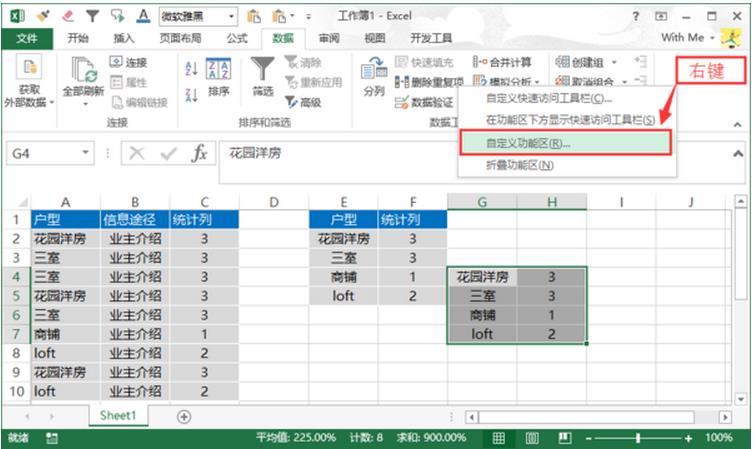Click the 高级 advanced filter icon
Screen dimensions: 755x449
(291, 102)
